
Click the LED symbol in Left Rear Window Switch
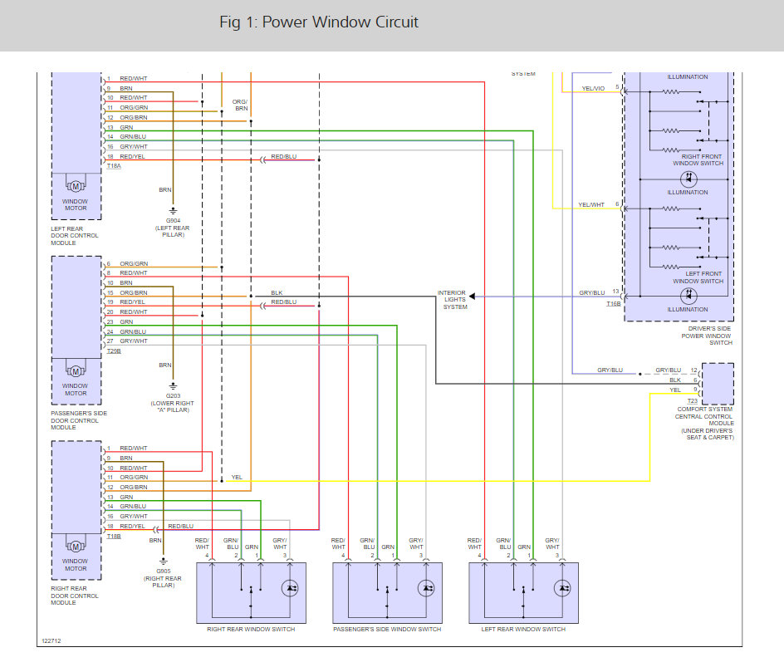click(x=562, y=588)
